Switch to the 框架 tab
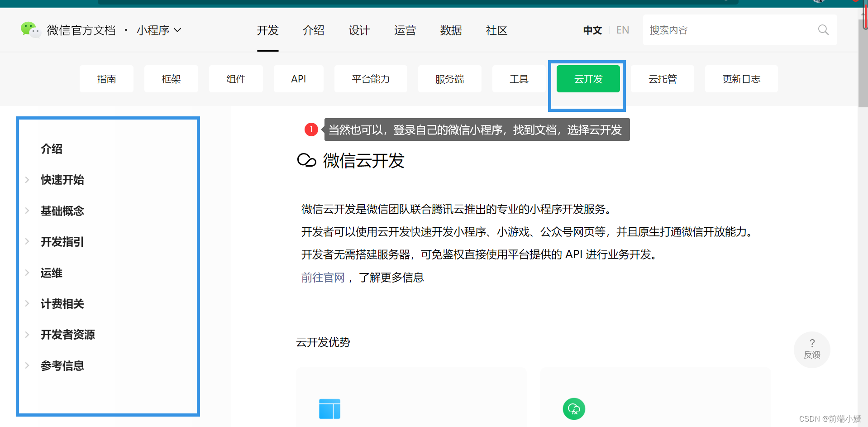 coord(171,79)
